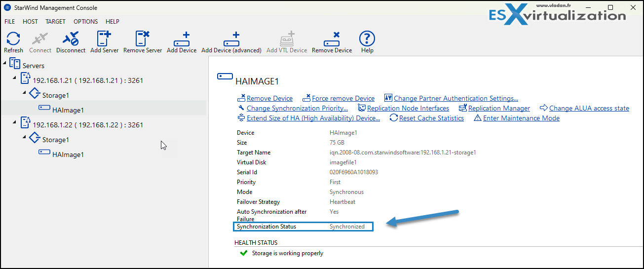Viewport: 644px width, 269px height.
Task: Collapse the Servers tree root
Action: coord(5,63)
